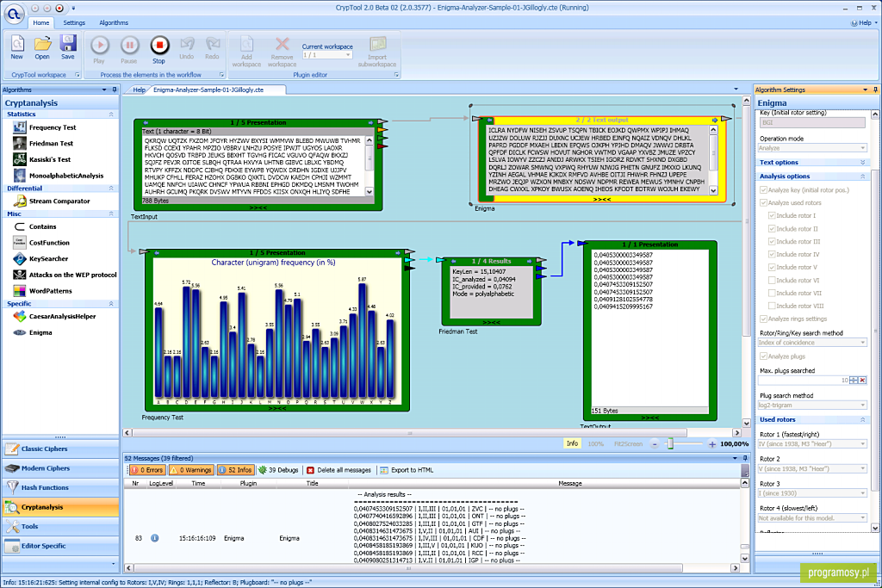Screen dimensions: 882x588
Task: Enable Include rotor VIII checkbox
Action: click(772, 306)
